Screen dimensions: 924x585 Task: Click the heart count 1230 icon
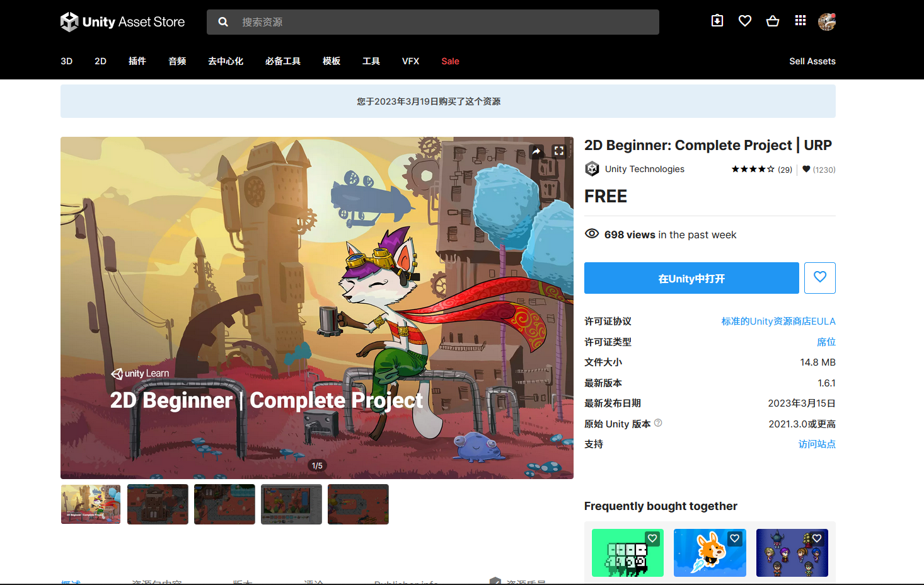coord(806,169)
